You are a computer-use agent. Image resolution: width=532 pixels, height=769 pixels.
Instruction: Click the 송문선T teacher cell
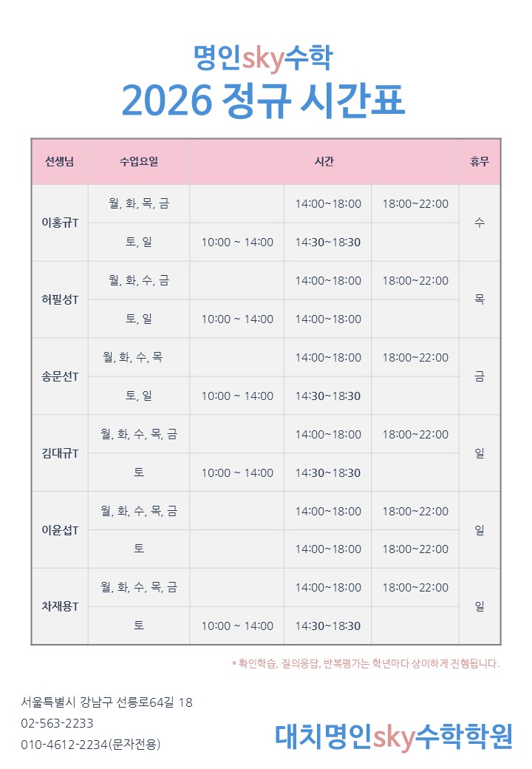tap(59, 376)
